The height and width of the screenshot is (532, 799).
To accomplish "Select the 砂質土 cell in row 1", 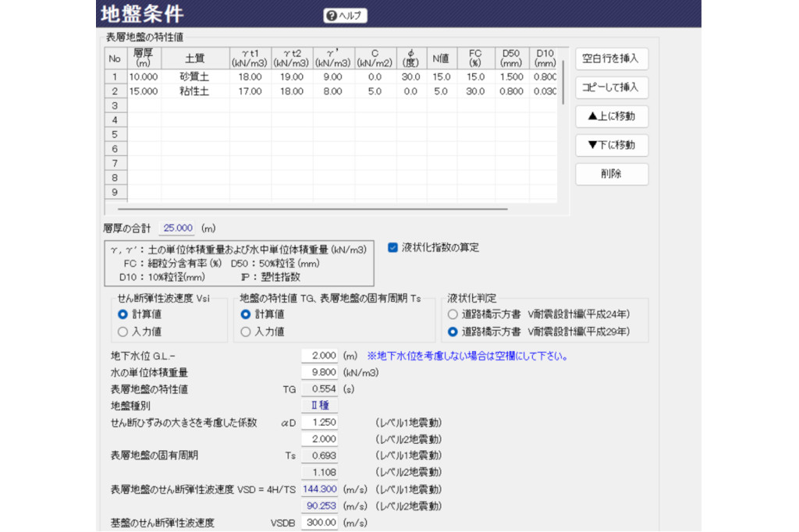I will (194, 76).
